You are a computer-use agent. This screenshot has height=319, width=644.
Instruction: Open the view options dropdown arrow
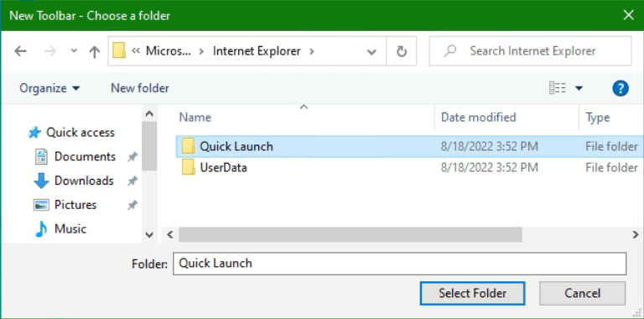click(579, 88)
